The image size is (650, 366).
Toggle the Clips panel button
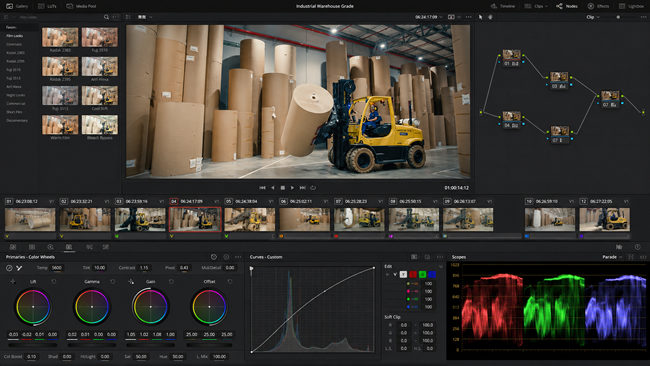coord(536,6)
